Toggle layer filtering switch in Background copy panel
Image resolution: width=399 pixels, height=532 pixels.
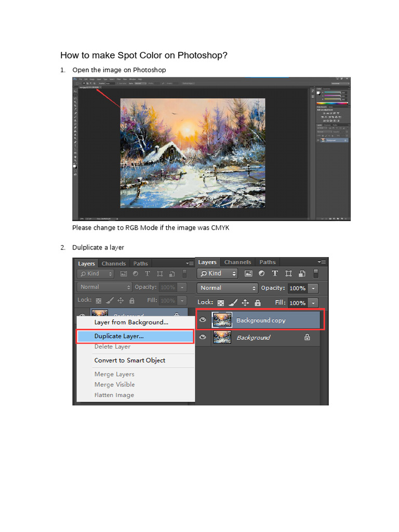pyautogui.click(x=315, y=273)
